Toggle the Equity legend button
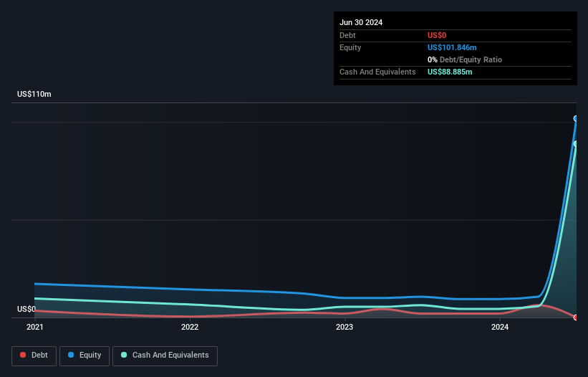 [x=85, y=355]
